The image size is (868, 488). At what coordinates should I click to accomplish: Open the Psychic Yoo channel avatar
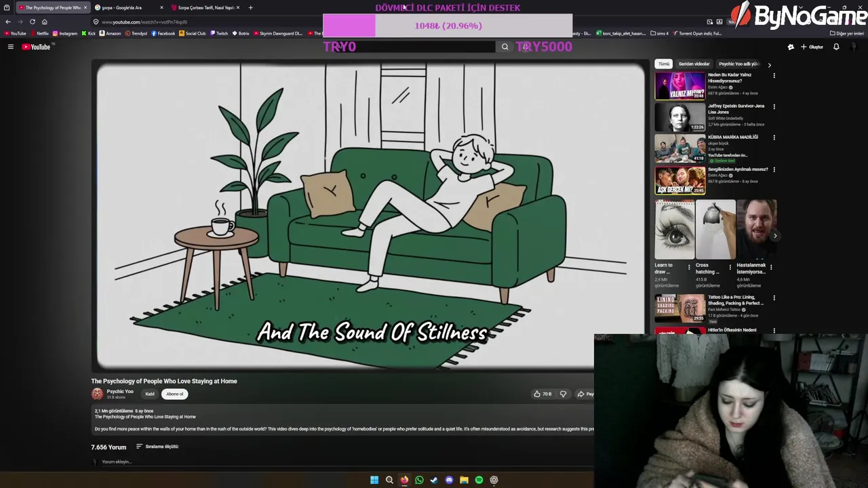(98, 394)
